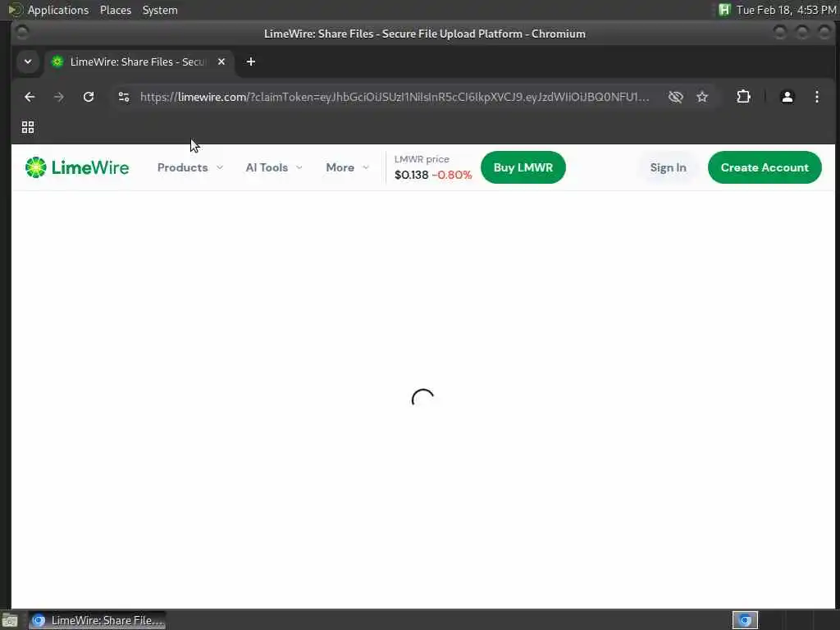Expand the AI Tools menu
Viewport: 840px width, 630px height.
point(274,167)
